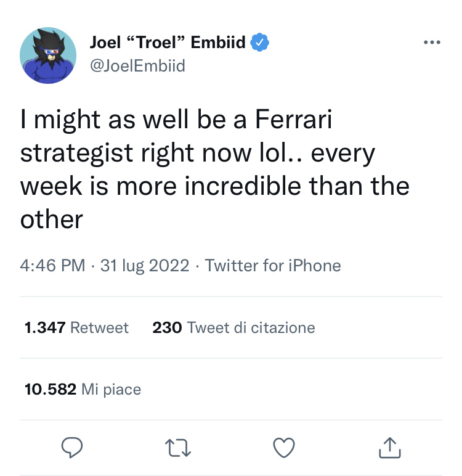Open the reply speech bubble icon
This screenshot has width=462, height=476.
(x=72, y=448)
